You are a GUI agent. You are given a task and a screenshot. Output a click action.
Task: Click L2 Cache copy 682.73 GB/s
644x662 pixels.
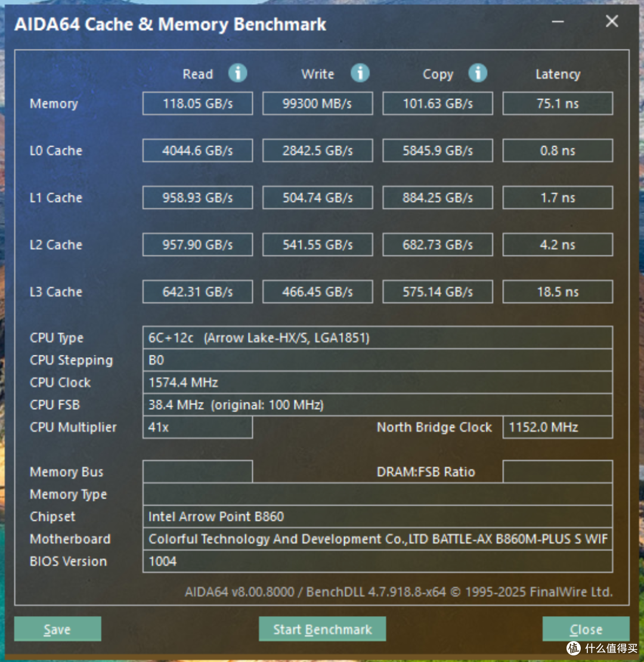pyautogui.click(x=438, y=245)
